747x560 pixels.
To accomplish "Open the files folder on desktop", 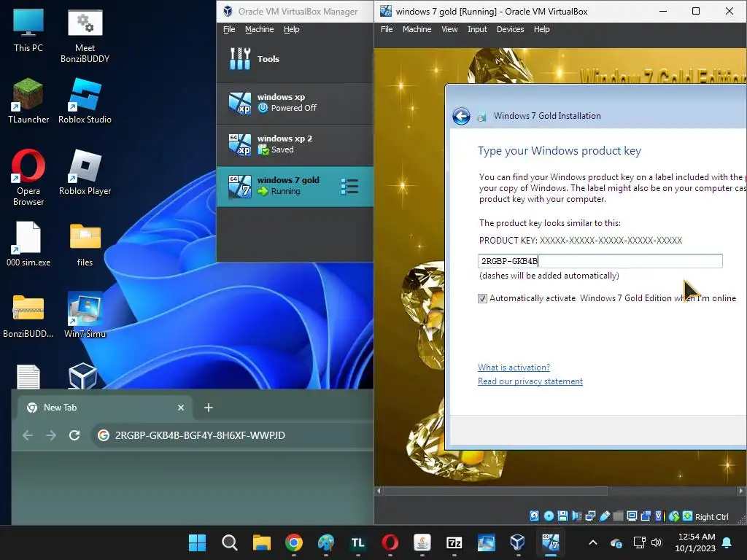I will (85, 244).
